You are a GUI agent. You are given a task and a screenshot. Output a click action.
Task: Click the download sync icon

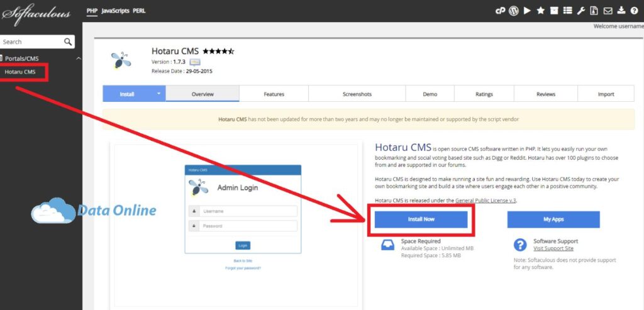point(621,11)
